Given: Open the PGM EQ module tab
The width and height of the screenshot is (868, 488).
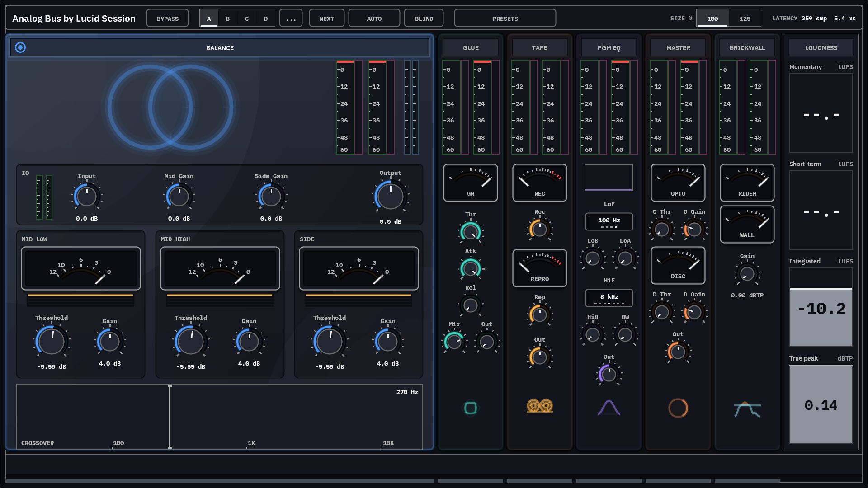Looking at the screenshot, I should pyautogui.click(x=609, y=48).
